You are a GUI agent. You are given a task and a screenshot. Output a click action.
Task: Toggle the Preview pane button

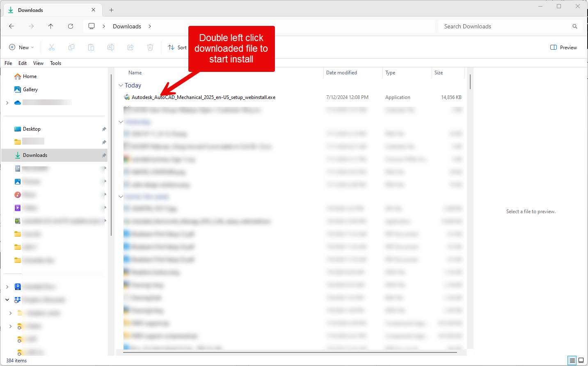[x=563, y=48]
